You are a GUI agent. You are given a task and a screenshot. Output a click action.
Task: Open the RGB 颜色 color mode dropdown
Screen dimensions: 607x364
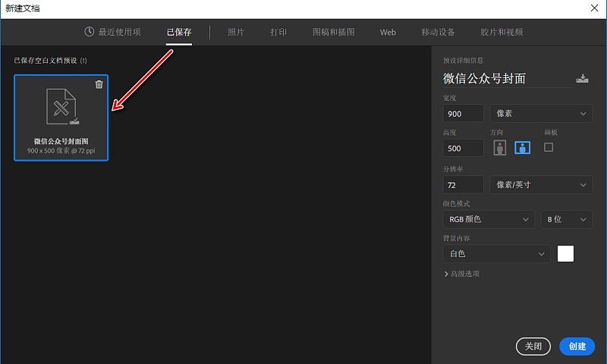pos(489,219)
